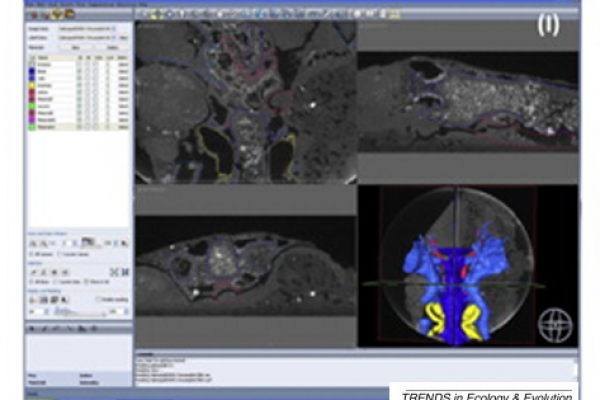The width and height of the screenshot is (600, 400).
Task: Click the New button beside Label Data
Action: 124,36
